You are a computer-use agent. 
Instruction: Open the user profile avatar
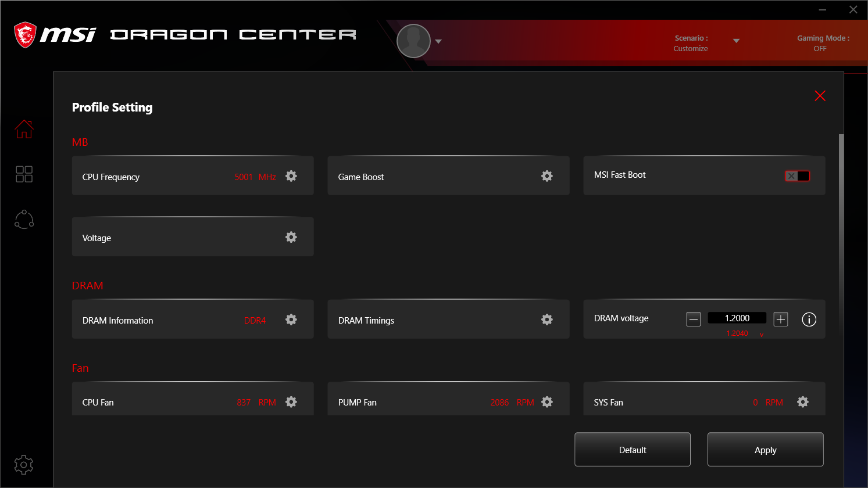(x=413, y=41)
